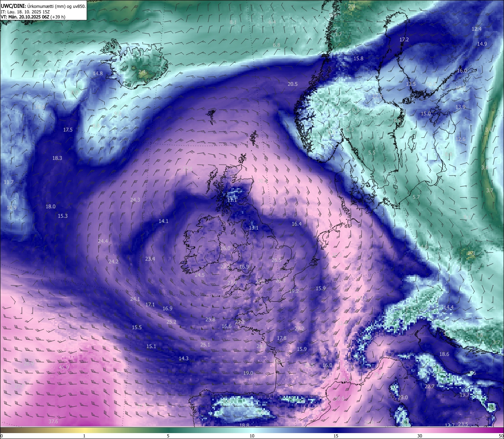Click the 26.5 value over England

(x=277, y=260)
